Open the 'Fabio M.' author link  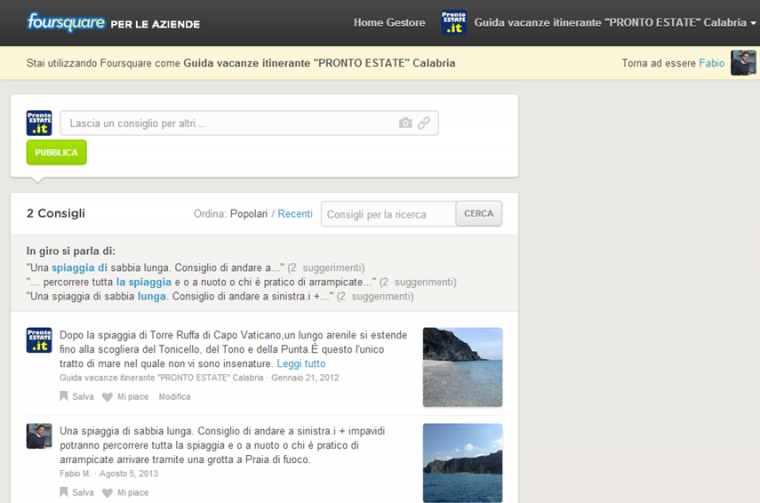pos(75,473)
